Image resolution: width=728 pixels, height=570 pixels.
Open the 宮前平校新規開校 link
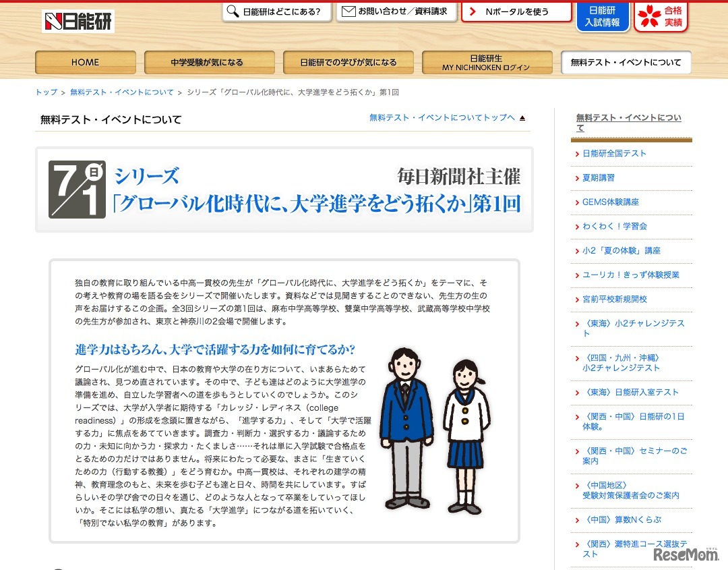(615, 299)
